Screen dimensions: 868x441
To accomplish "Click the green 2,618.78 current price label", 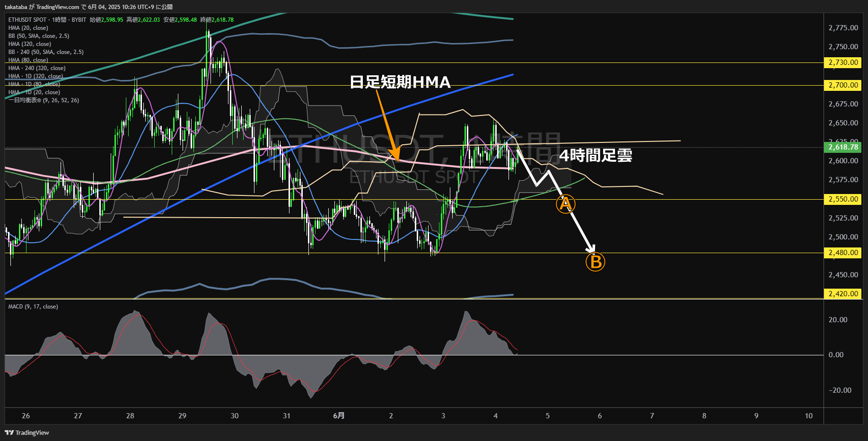I will pyautogui.click(x=843, y=147).
